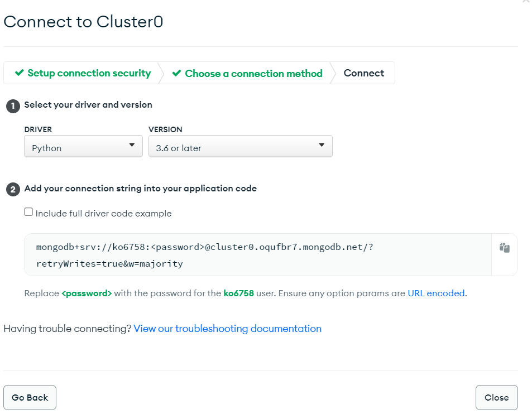Click the step 1 number badge
532x419 pixels.
click(13, 106)
